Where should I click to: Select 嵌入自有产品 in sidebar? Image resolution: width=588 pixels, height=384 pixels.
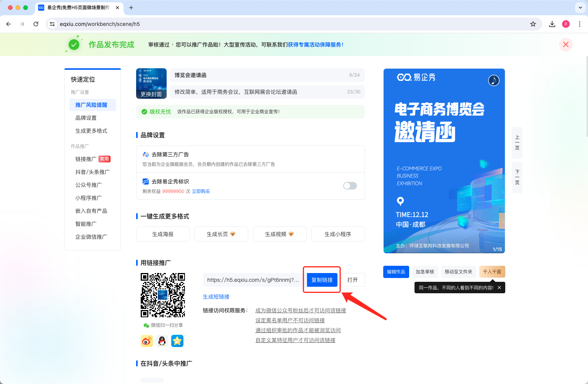[x=92, y=211]
